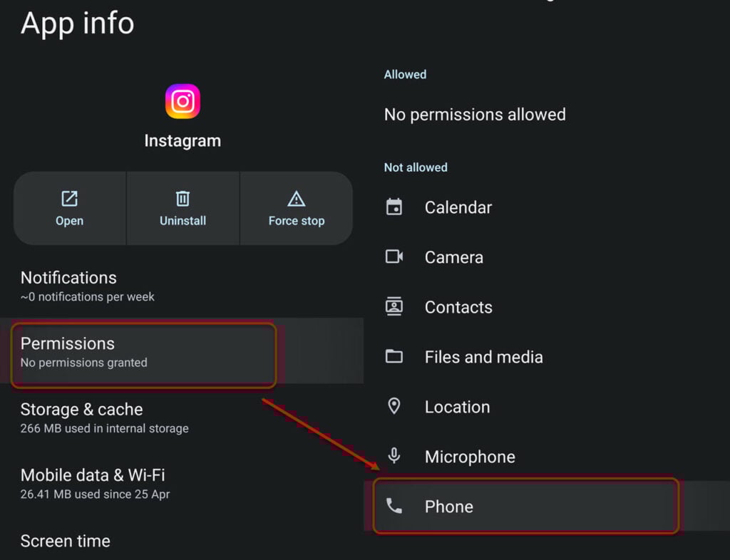Click the Force stop warning icon
The image size is (730, 560).
click(296, 199)
